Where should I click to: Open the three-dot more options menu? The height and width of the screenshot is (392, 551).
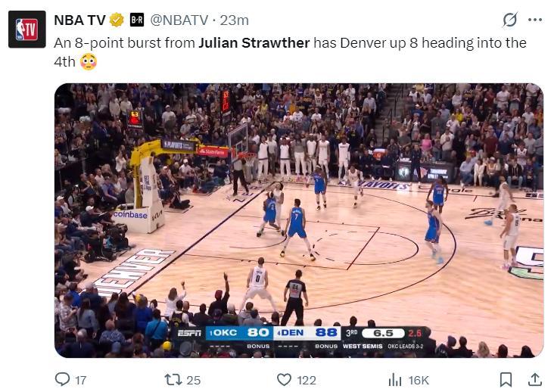pyautogui.click(x=535, y=20)
